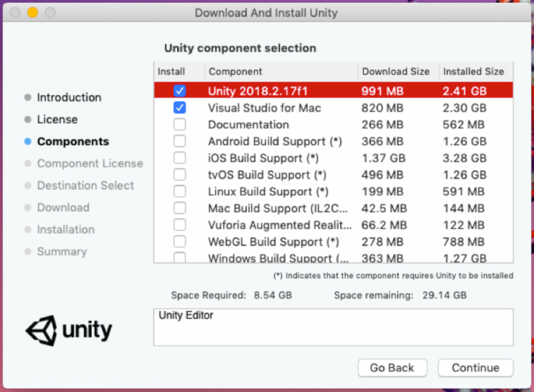The height and width of the screenshot is (392, 534).
Task: Click the Go Back button
Action: coord(392,367)
